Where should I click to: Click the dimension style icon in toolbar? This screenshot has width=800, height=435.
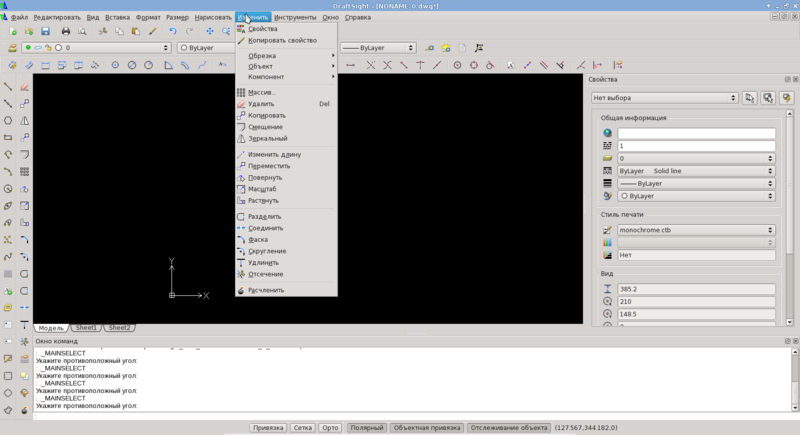479,48
